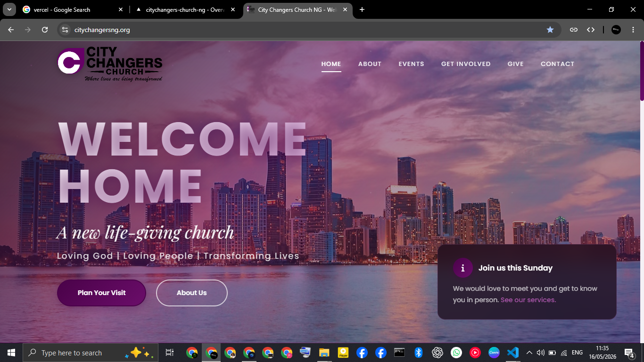The height and width of the screenshot is (362, 644).
Task: Go back with the browser back arrow
Action: (x=11, y=30)
